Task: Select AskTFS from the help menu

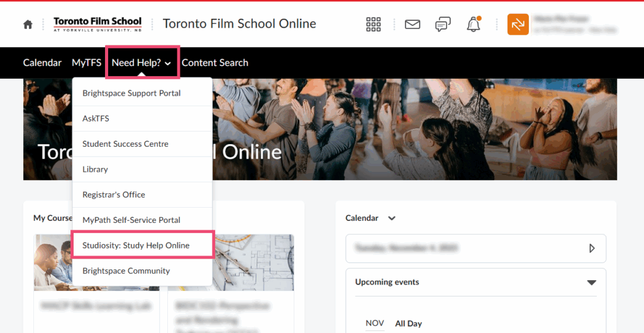Action: click(96, 118)
